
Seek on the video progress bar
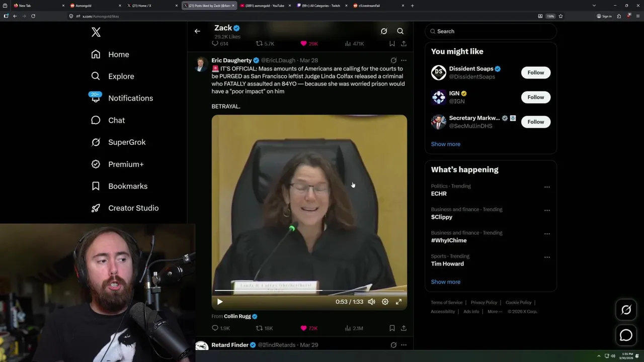point(309,291)
